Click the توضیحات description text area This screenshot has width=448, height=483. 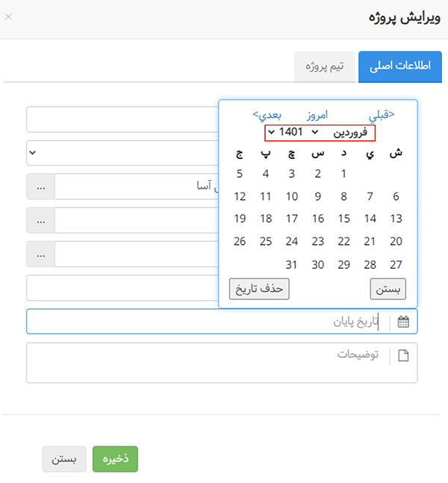[209, 363]
